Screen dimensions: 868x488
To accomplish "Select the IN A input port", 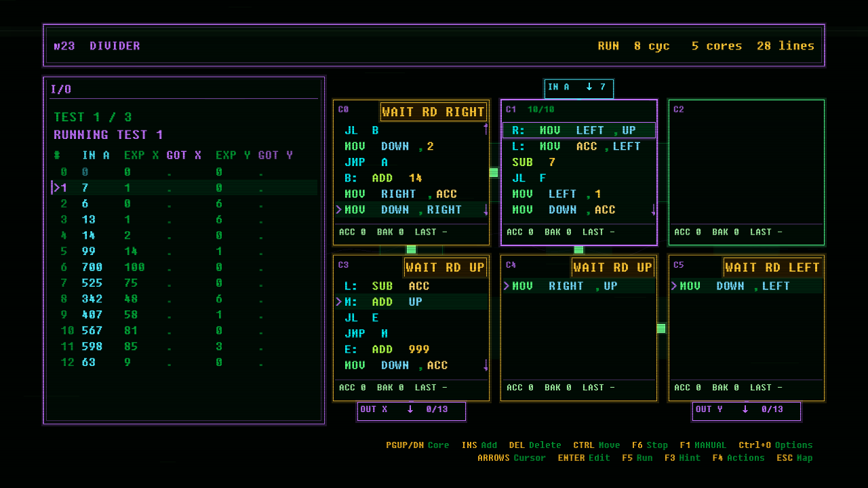I will (578, 87).
